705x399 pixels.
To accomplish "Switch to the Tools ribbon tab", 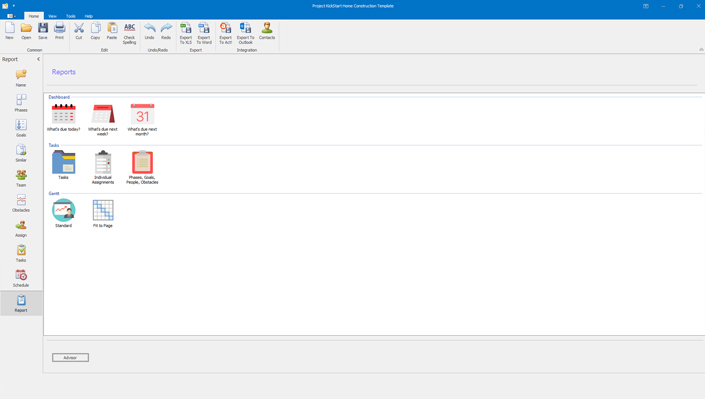I will (x=71, y=16).
